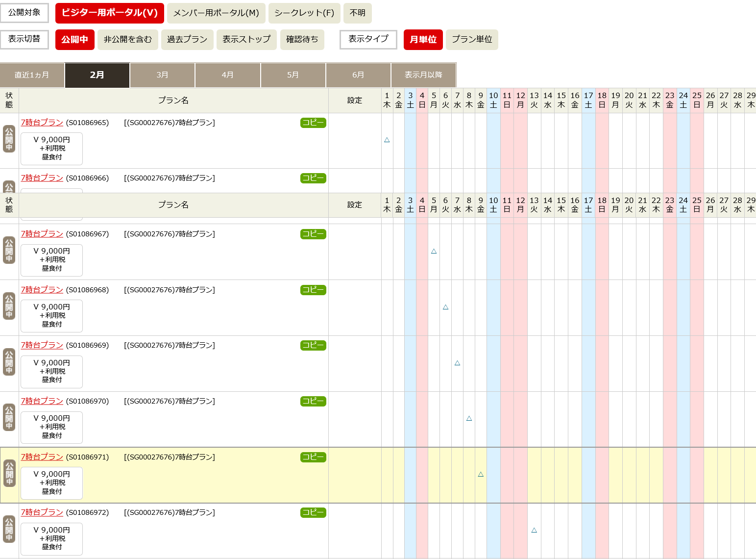756x559 pixels.
Task: Open 7時台プラン link of S01086969
Action: click(x=42, y=345)
